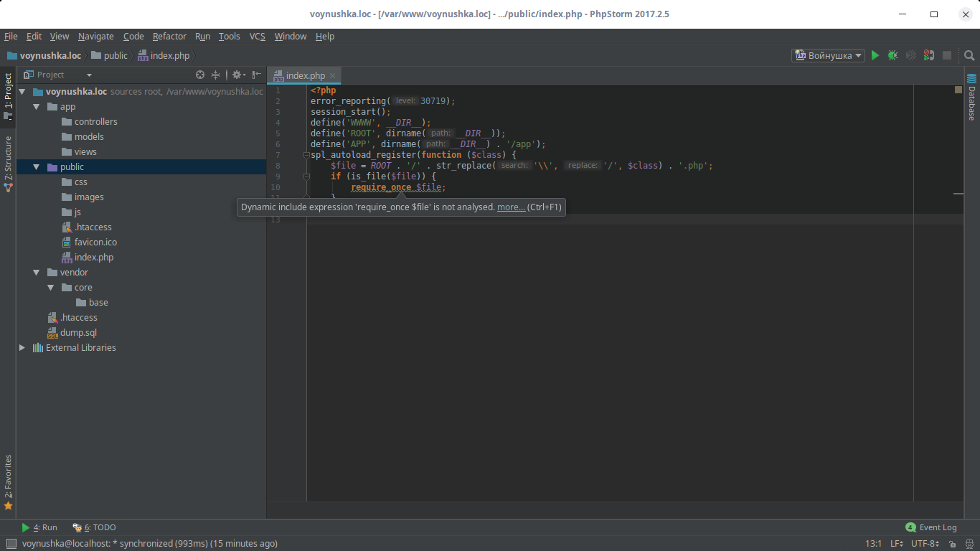
Task: Toggle the 2: Favorites tool window button
Action: coord(8,482)
